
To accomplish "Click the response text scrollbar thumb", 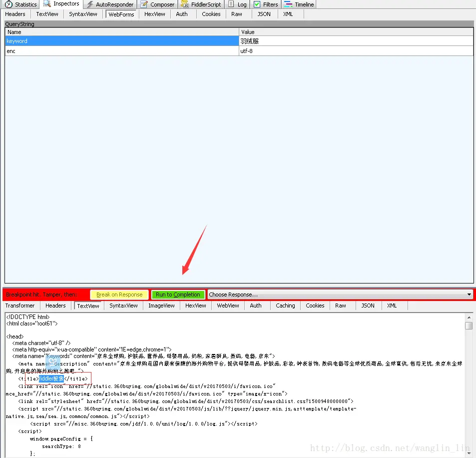I will (469, 325).
